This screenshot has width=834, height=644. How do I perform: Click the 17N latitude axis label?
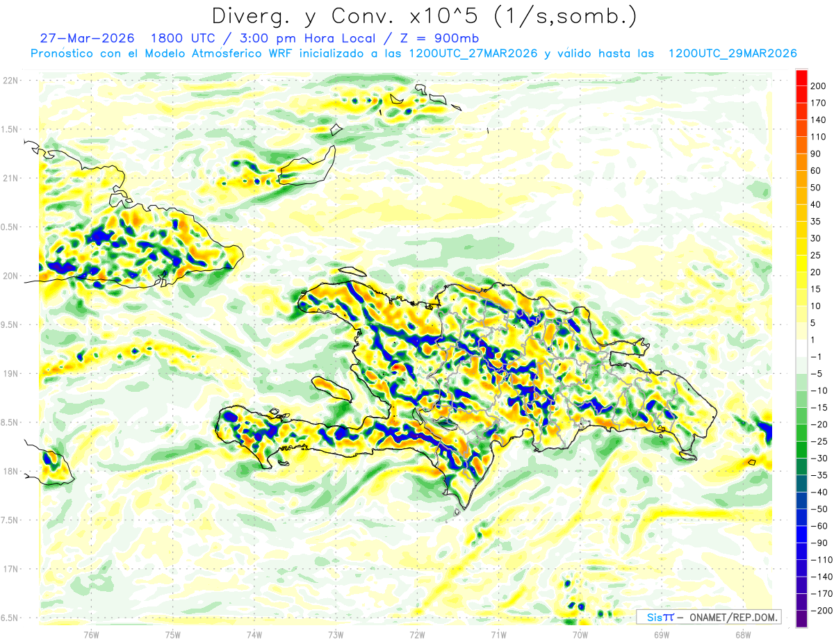[10, 569]
